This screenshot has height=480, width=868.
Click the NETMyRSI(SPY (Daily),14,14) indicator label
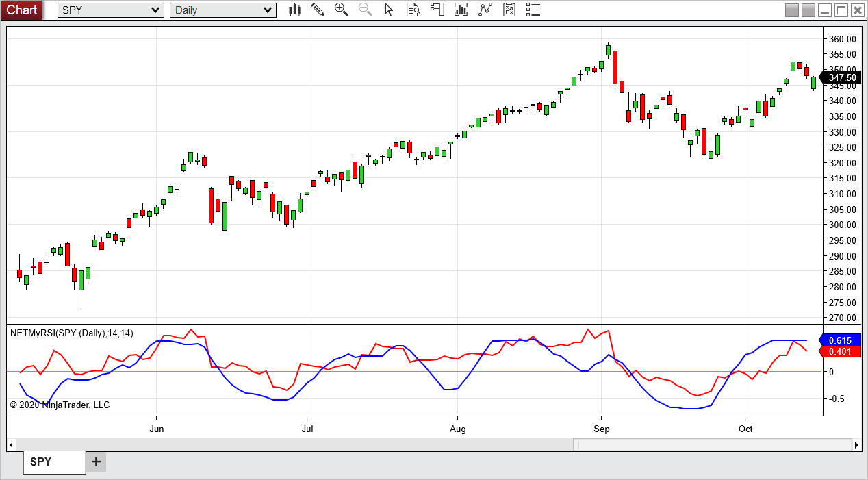pos(72,333)
